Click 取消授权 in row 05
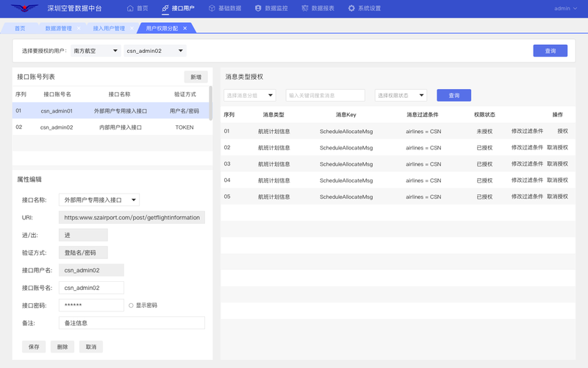Viewport: 588px width, 368px height. point(557,197)
